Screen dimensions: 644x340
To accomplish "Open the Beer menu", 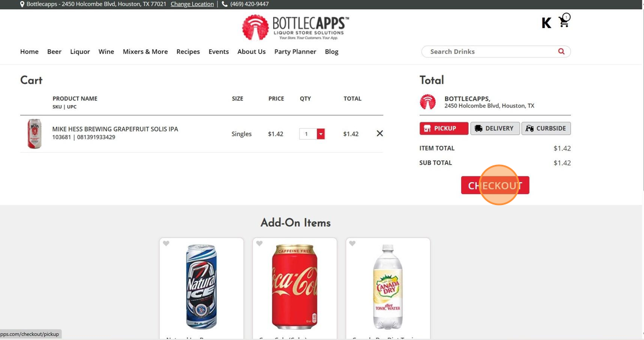I will [54, 52].
